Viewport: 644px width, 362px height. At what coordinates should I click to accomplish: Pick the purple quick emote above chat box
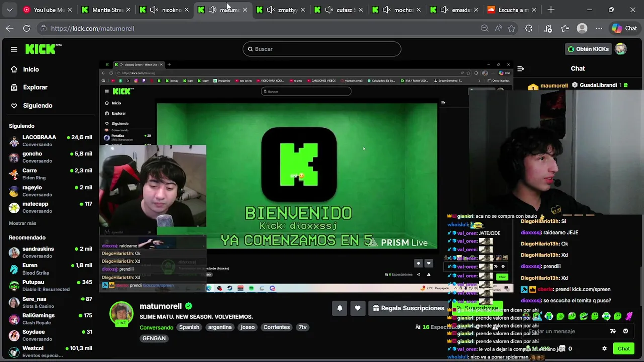point(629,316)
